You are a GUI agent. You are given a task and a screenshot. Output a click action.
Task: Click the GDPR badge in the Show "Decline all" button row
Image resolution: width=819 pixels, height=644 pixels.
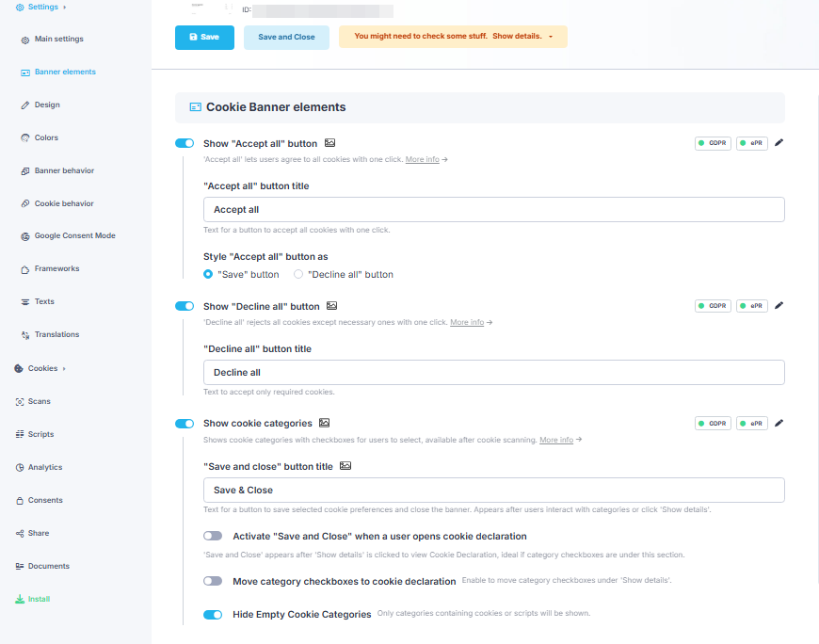point(713,306)
